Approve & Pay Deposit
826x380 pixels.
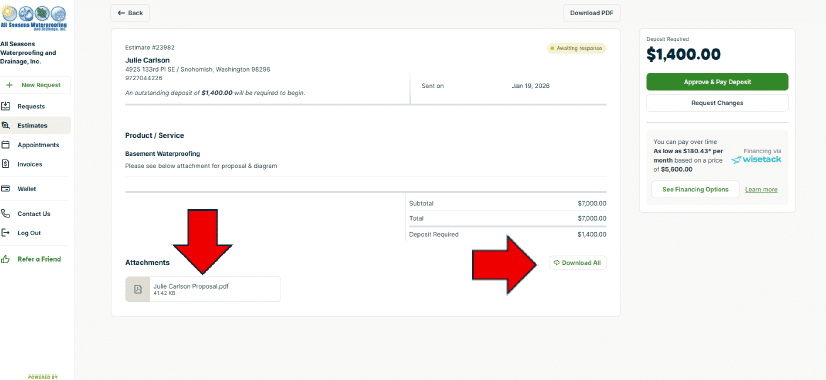[717, 82]
